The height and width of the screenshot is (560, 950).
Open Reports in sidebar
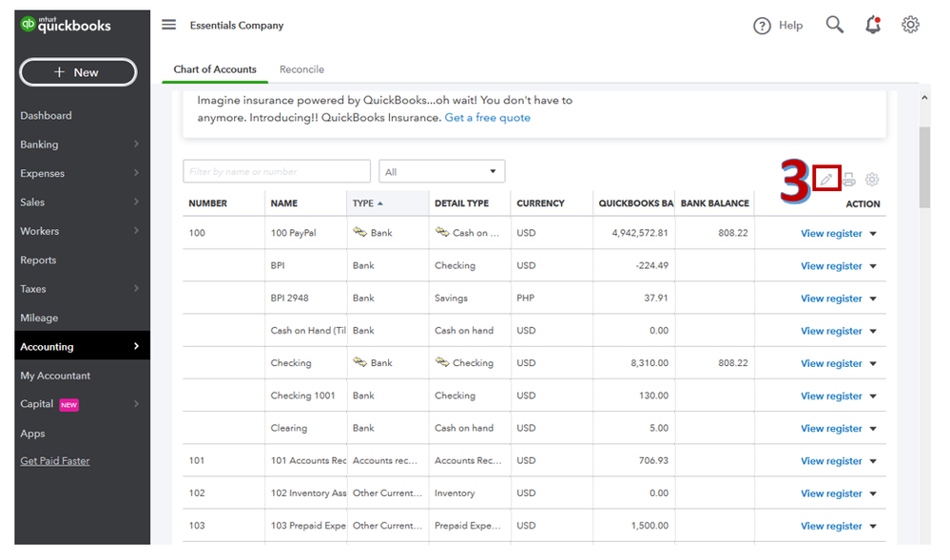[38, 260]
